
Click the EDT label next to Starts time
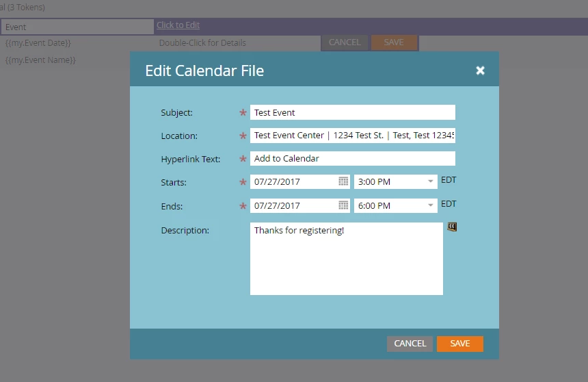click(449, 180)
